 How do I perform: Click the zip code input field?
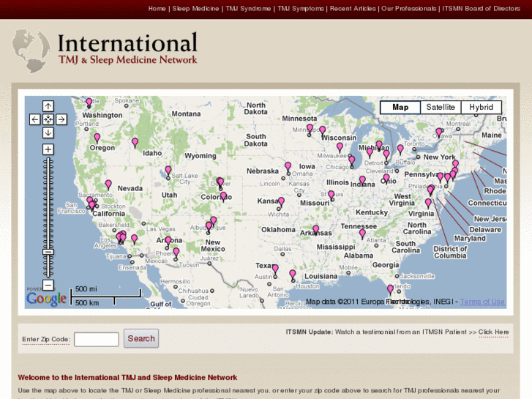[x=97, y=339]
